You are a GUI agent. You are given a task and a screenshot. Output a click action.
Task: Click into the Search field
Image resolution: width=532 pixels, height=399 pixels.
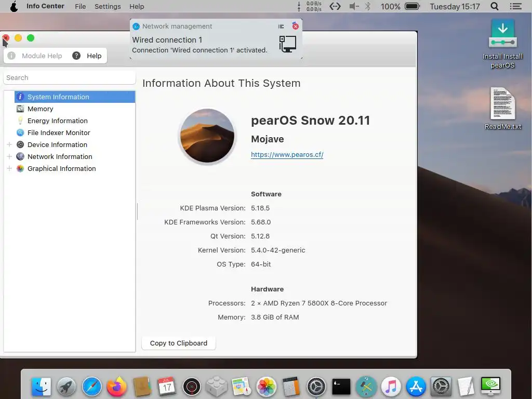pyautogui.click(x=70, y=78)
